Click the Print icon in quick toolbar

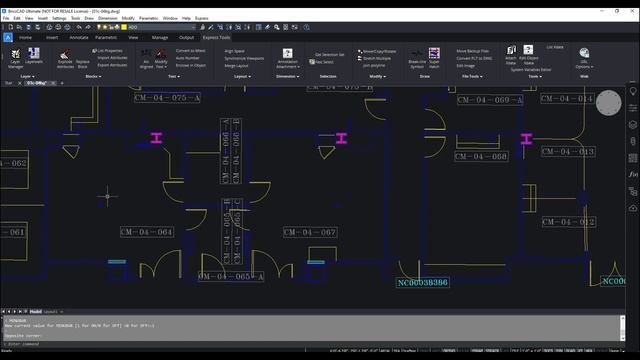click(x=58, y=27)
